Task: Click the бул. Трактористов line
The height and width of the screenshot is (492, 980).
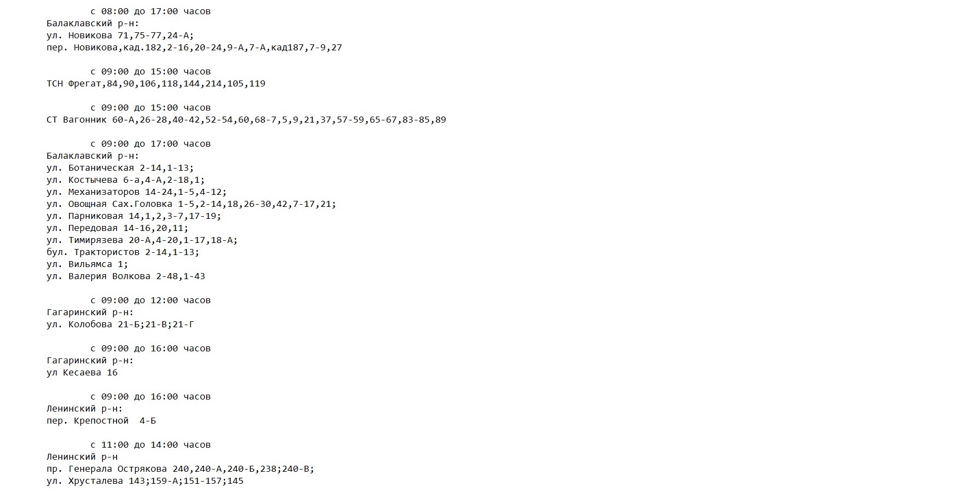Action: tap(123, 252)
